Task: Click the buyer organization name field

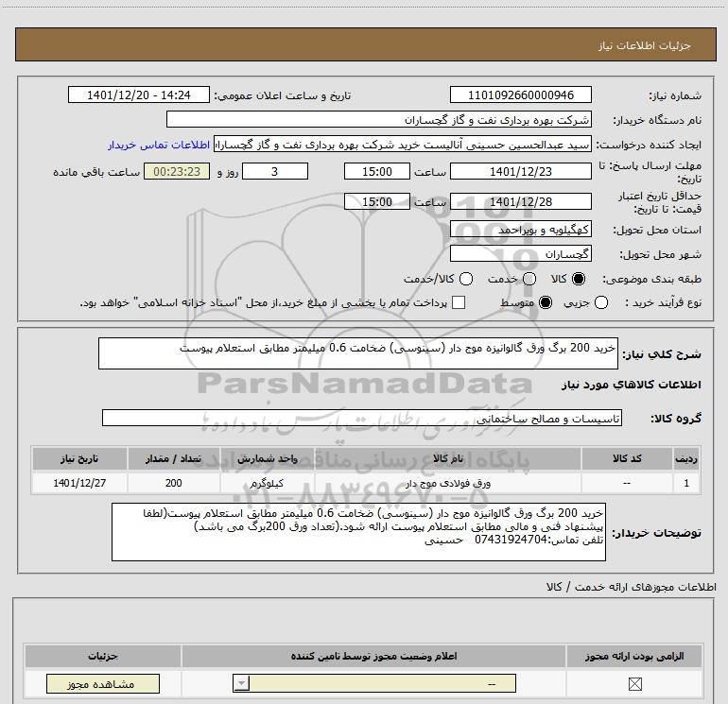Action: pos(379,120)
